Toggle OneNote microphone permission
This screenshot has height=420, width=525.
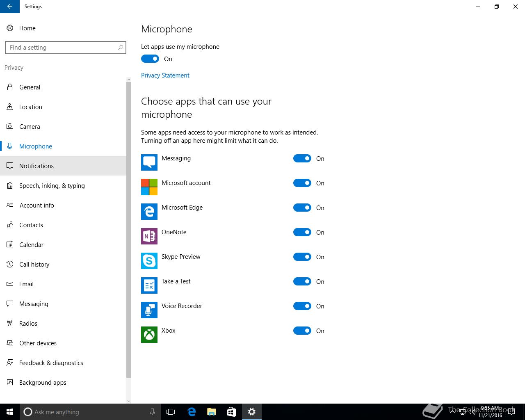click(302, 232)
